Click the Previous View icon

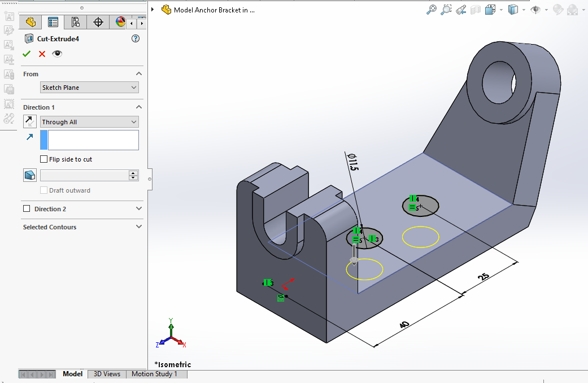pos(461,10)
